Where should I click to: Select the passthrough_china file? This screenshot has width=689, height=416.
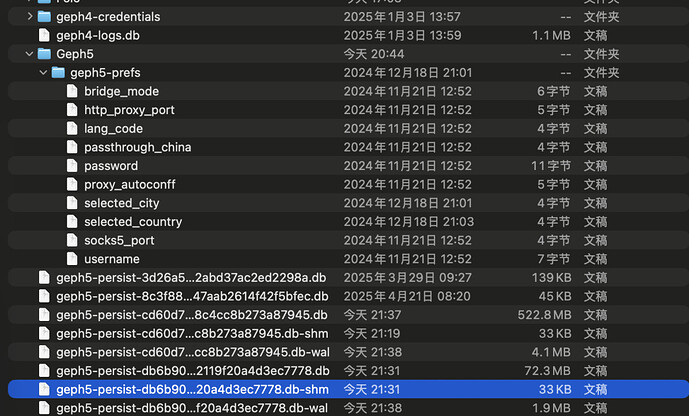coord(137,147)
